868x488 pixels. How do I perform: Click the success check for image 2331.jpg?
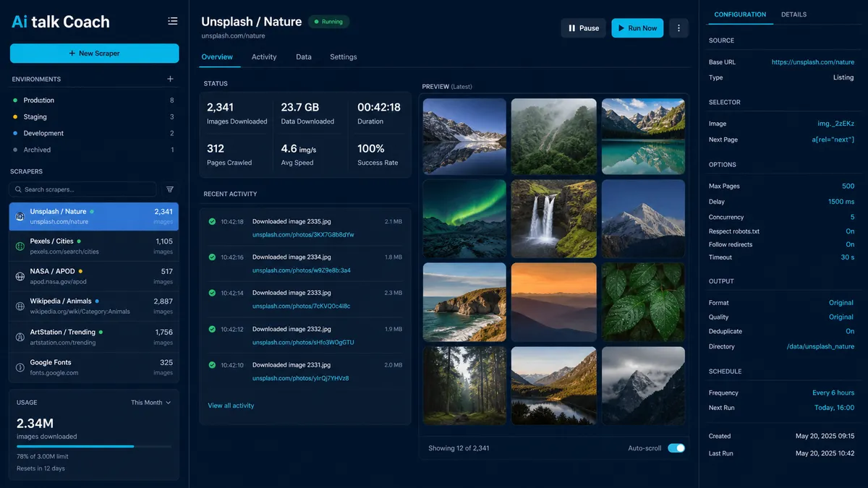(212, 365)
